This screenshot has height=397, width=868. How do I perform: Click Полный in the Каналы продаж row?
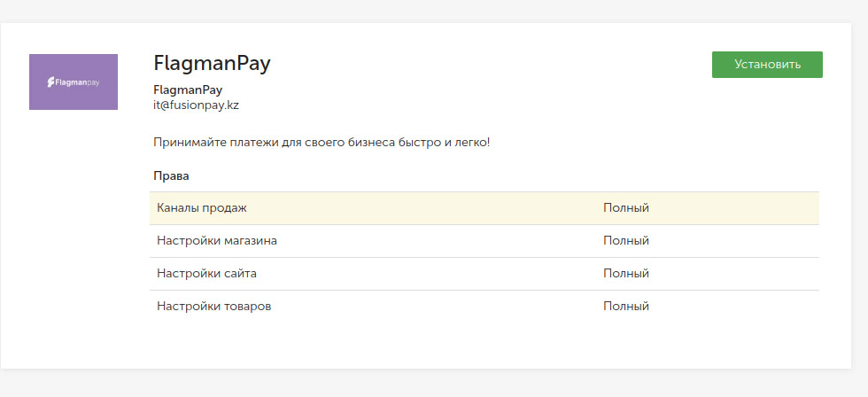tap(626, 208)
